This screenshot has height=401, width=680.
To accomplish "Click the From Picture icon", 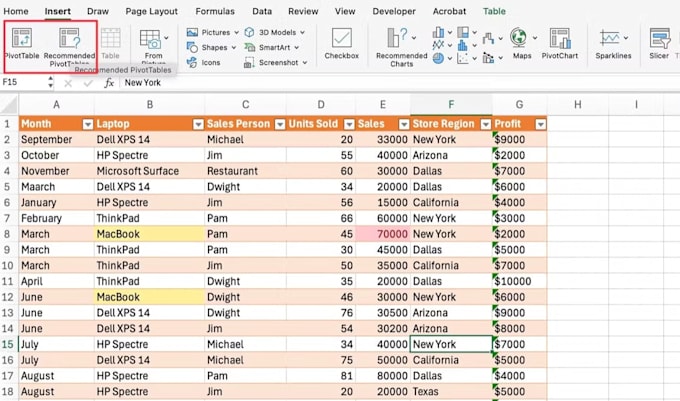I will click(150, 39).
